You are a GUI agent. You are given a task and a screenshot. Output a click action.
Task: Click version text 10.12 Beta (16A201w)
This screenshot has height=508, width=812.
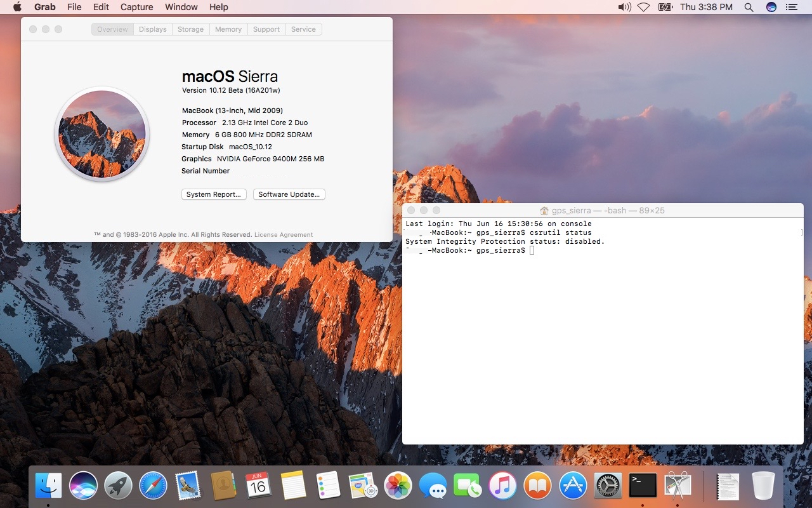(231, 90)
